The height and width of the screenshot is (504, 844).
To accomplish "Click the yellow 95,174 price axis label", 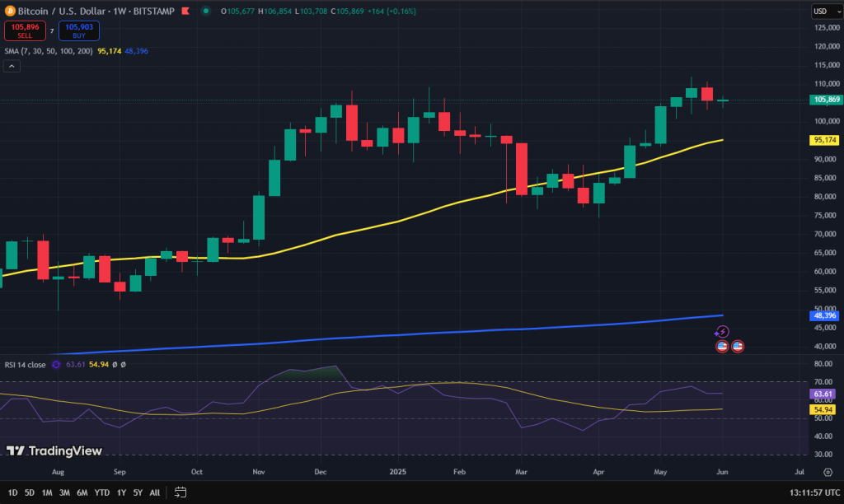I will point(824,140).
